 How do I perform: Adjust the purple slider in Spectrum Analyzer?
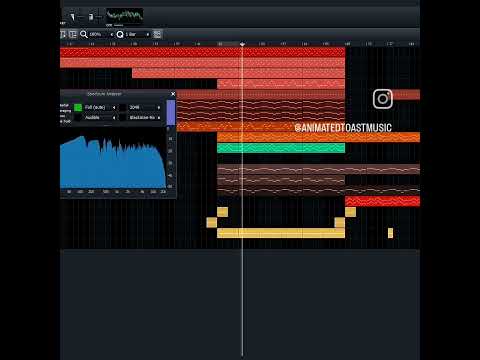[x=171, y=113]
